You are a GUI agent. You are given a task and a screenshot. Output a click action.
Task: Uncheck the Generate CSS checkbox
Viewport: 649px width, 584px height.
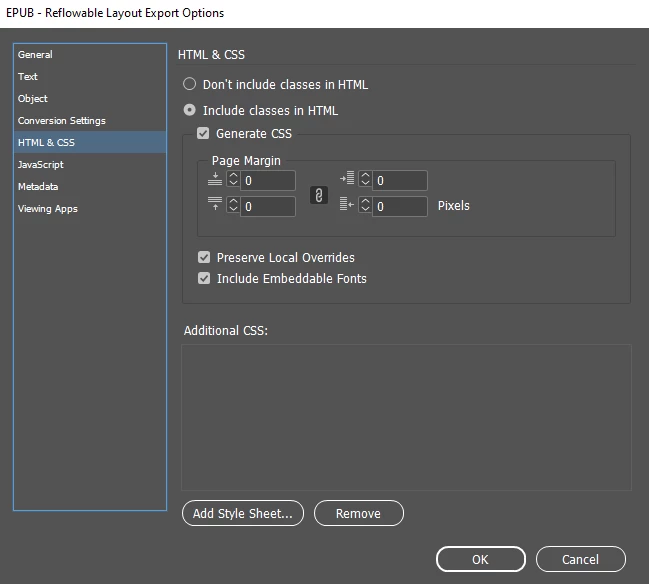click(x=203, y=133)
